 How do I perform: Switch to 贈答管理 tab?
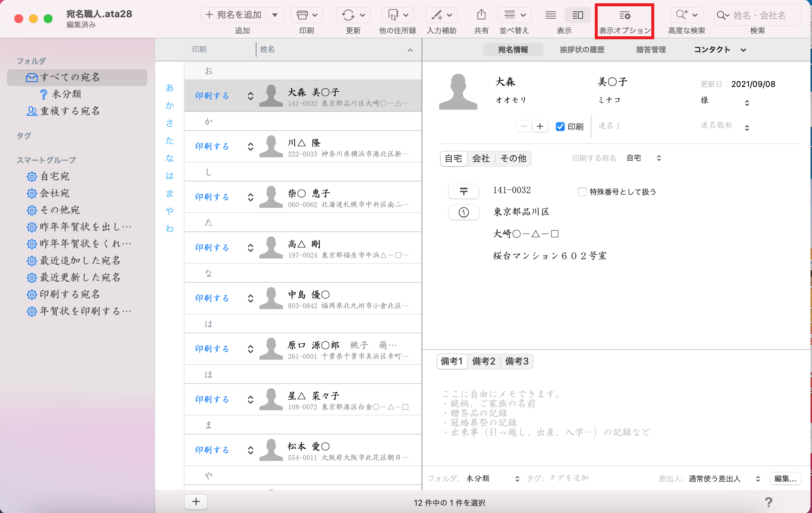click(x=651, y=50)
